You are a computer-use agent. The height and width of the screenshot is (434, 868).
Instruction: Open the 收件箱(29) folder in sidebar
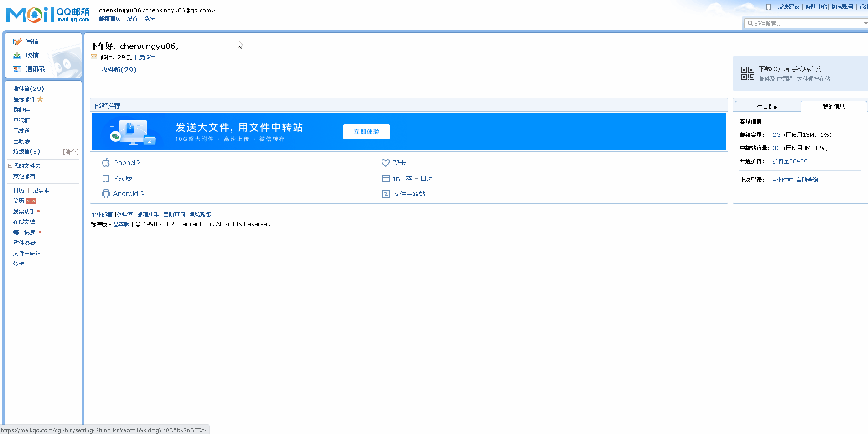(x=29, y=88)
